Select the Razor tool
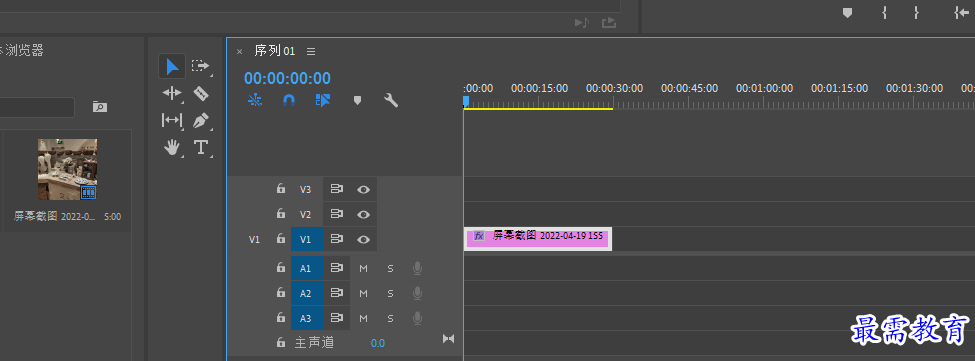The image size is (975, 361). [x=200, y=93]
